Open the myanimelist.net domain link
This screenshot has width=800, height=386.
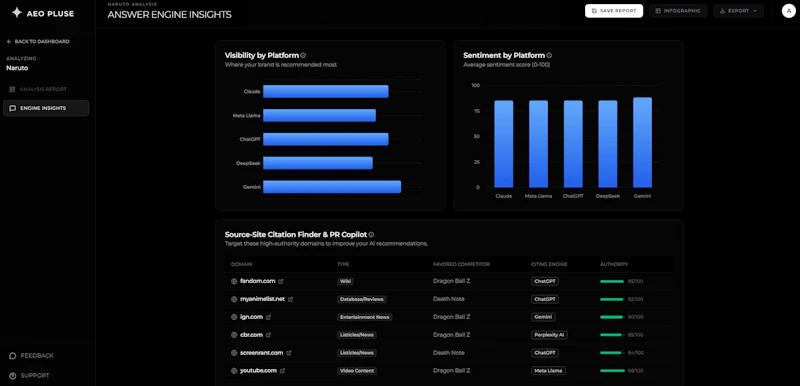[x=262, y=299]
